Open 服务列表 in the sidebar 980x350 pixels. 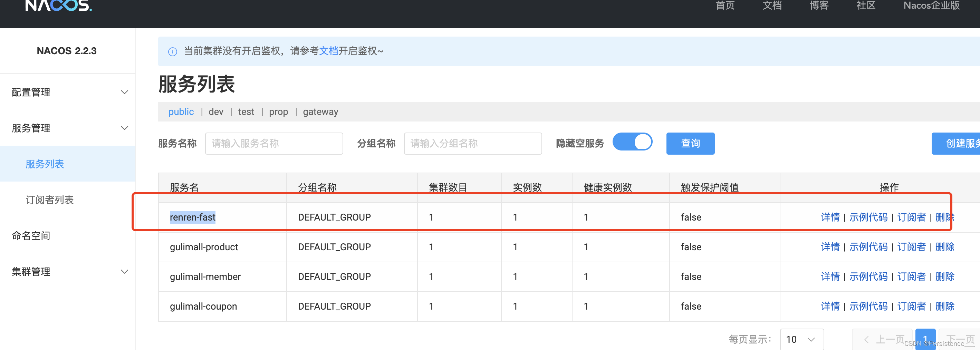point(45,164)
